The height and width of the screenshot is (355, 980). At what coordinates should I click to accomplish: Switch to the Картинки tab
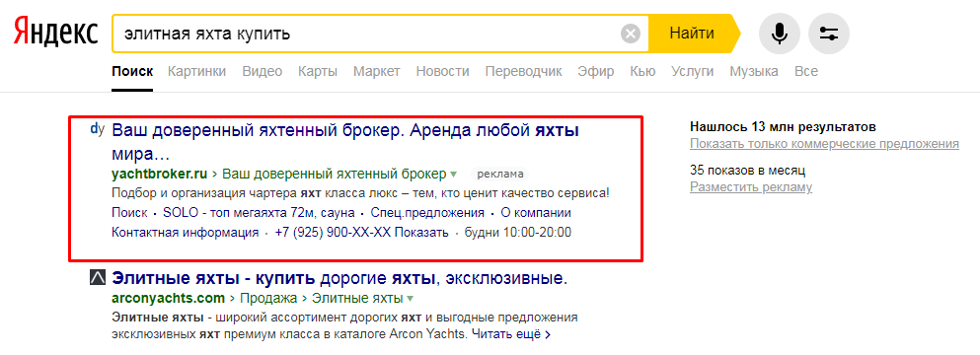coord(196,71)
